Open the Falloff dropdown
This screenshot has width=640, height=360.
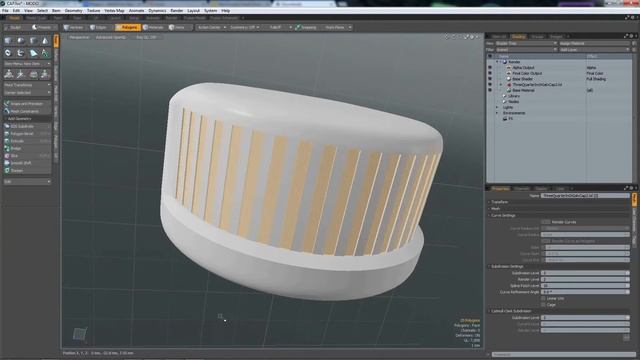click(x=278, y=27)
